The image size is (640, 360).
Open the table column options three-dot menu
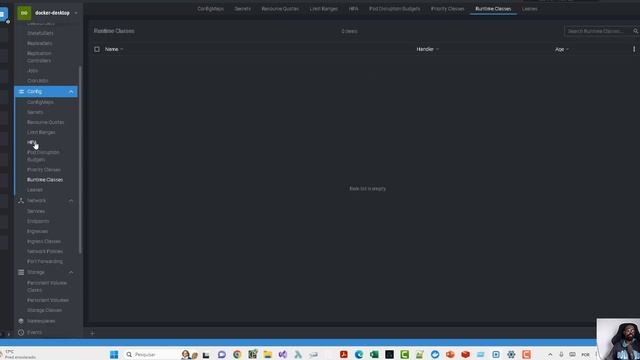point(634,49)
